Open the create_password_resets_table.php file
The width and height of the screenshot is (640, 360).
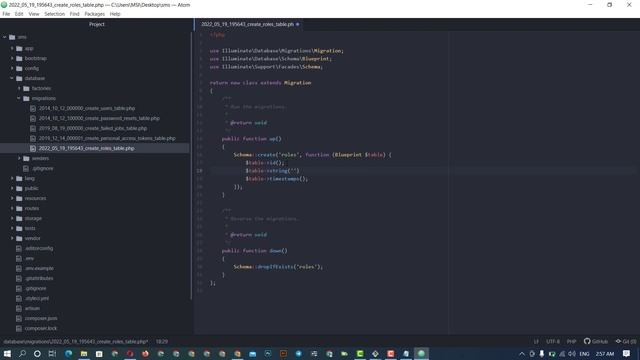(x=99, y=118)
